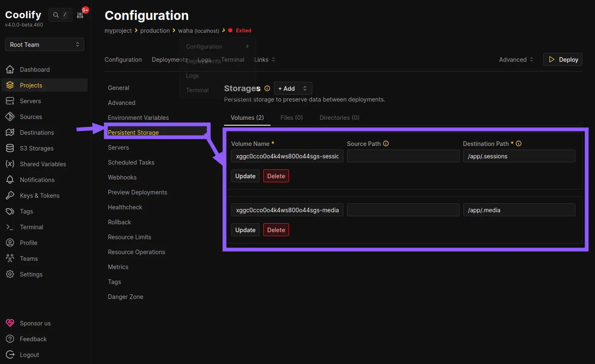Viewport: 595px width, 364px height.
Task: Open the settings sliders icon with notification badge
Action: coord(80,15)
